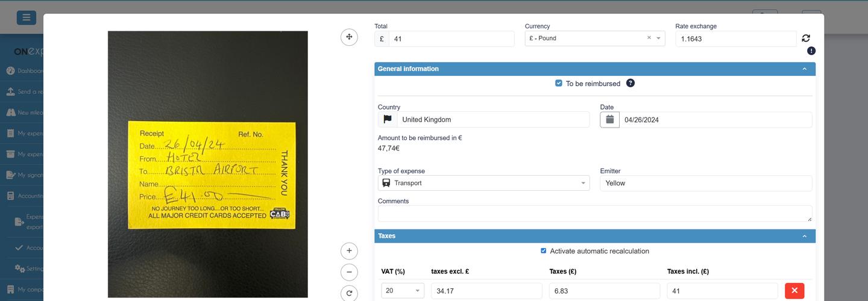Toggle the To be reimbursed checkbox

559,83
